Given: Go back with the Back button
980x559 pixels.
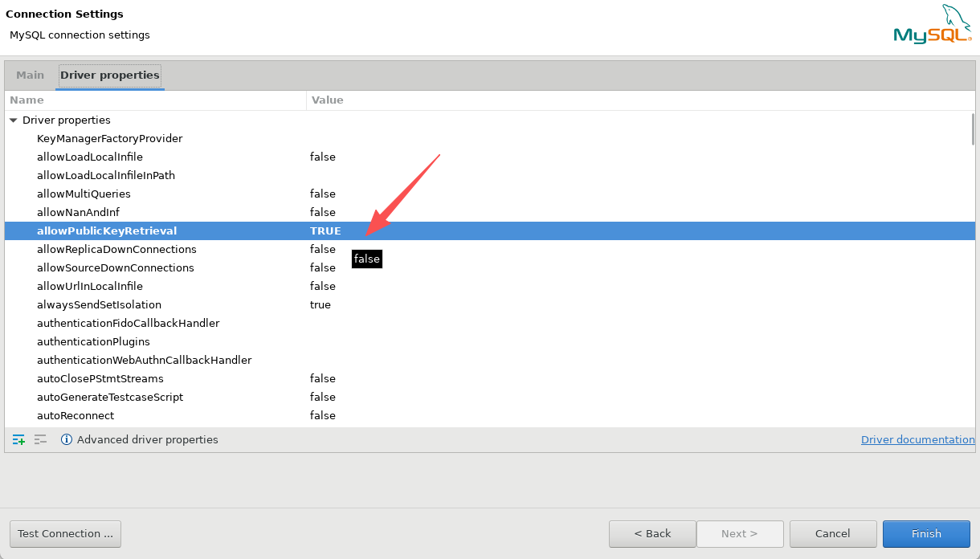Looking at the screenshot, I should click(652, 533).
